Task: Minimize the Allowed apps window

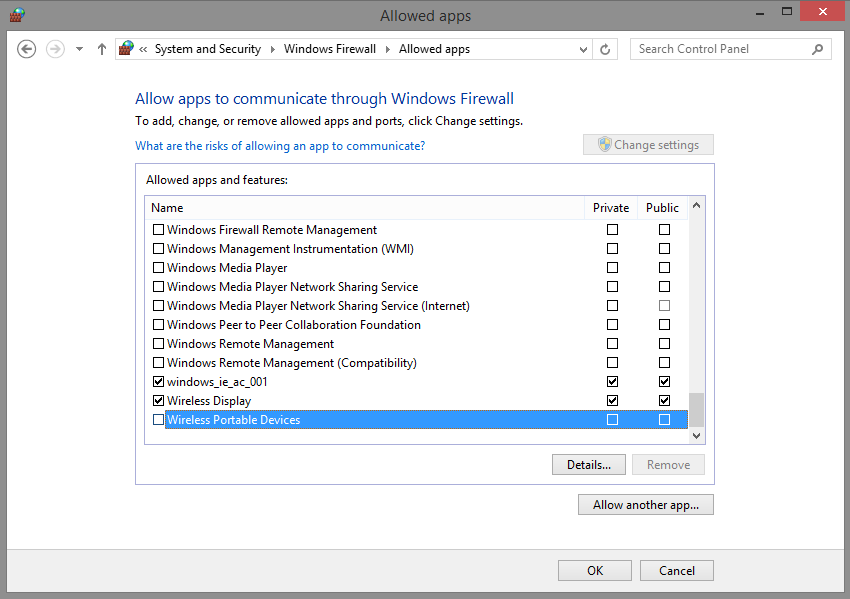Action: coord(759,12)
